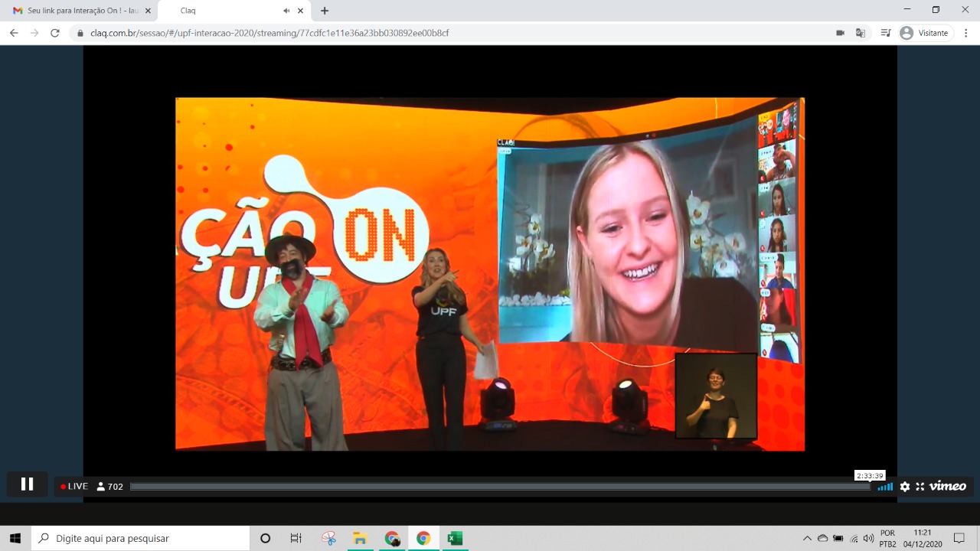The image size is (980, 551).
Task: Click the sign language interpreter inset
Action: pos(716,396)
